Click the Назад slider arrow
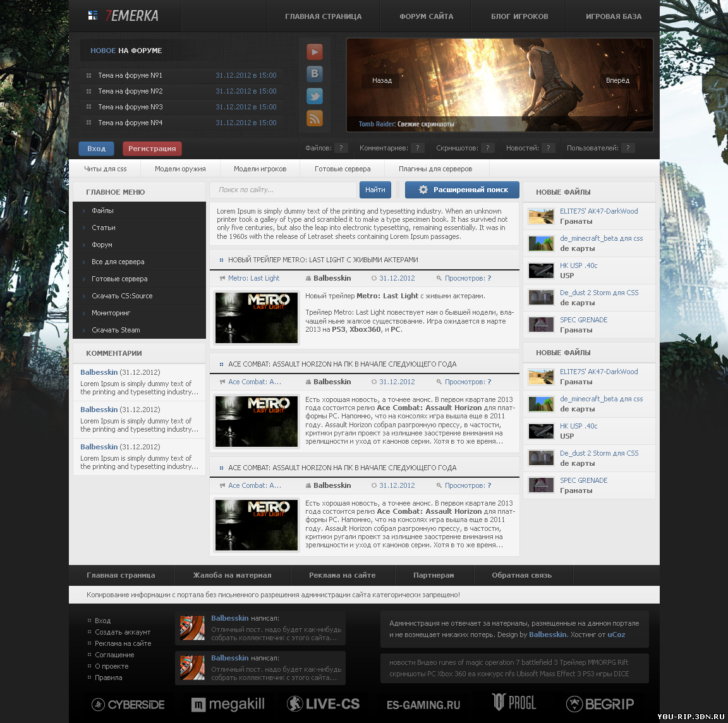 pyautogui.click(x=382, y=80)
